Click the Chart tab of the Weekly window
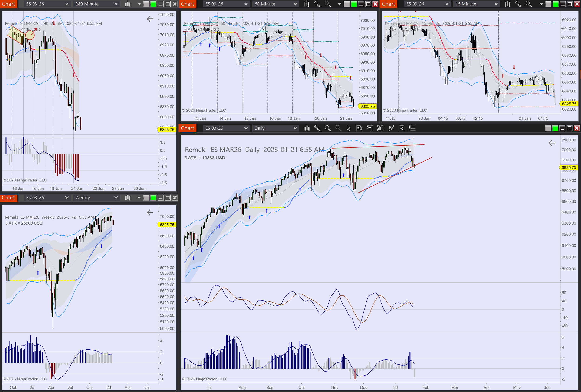 click(9, 198)
